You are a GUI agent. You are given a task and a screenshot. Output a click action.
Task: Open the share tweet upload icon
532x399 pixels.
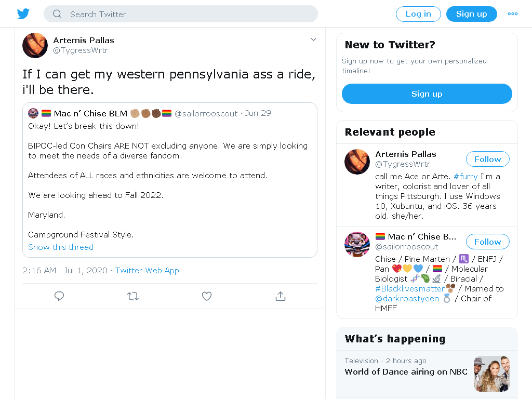pos(281,296)
